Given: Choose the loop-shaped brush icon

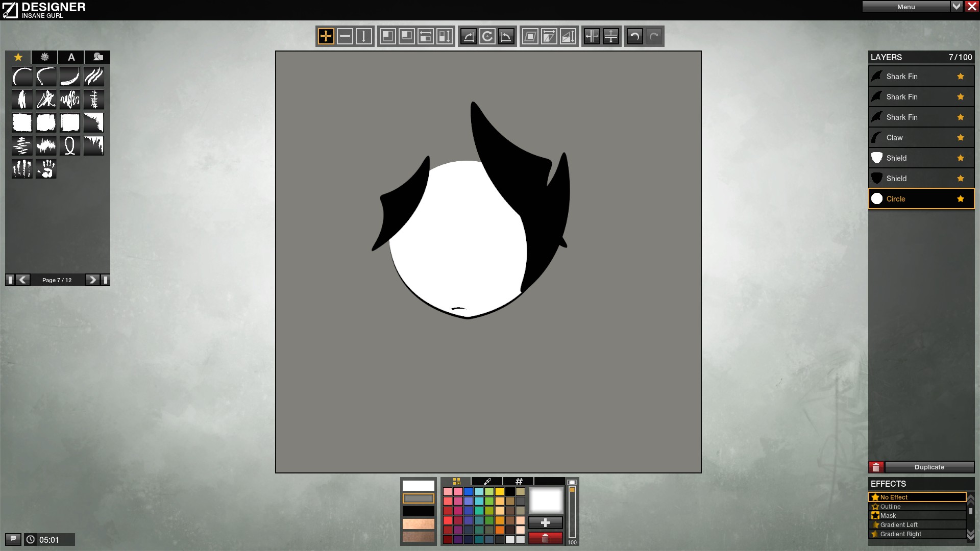Looking at the screenshot, I should tap(70, 146).
